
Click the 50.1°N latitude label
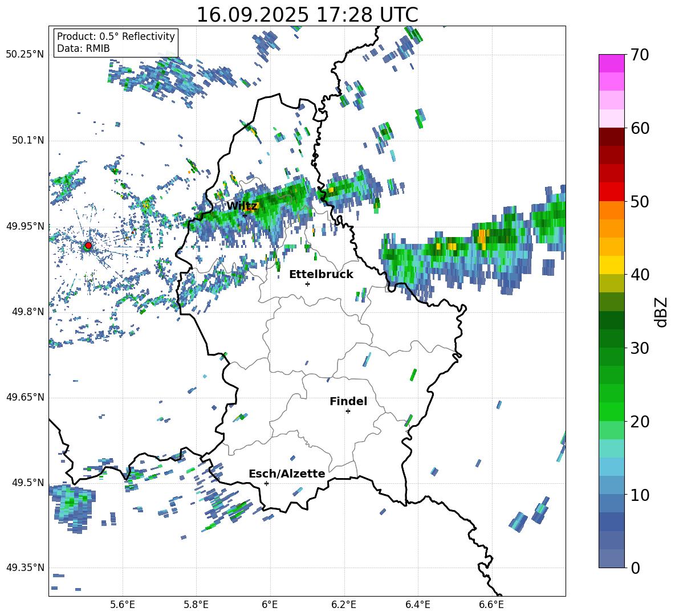tap(28, 140)
